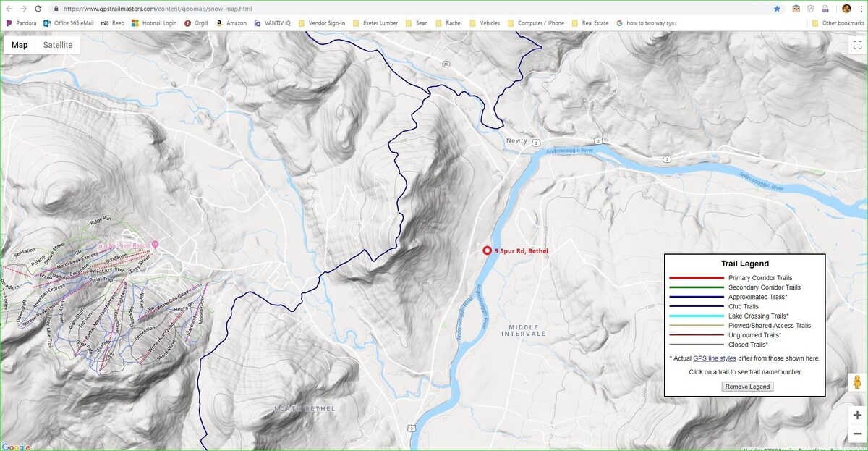The width and height of the screenshot is (868, 451).
Task: Open the Reeb bookmark
Action: point(113,23)
